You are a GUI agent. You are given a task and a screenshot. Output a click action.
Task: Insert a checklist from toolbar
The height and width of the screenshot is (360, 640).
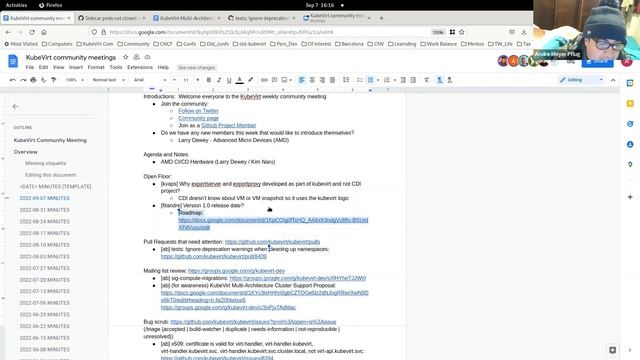(360, 80)
